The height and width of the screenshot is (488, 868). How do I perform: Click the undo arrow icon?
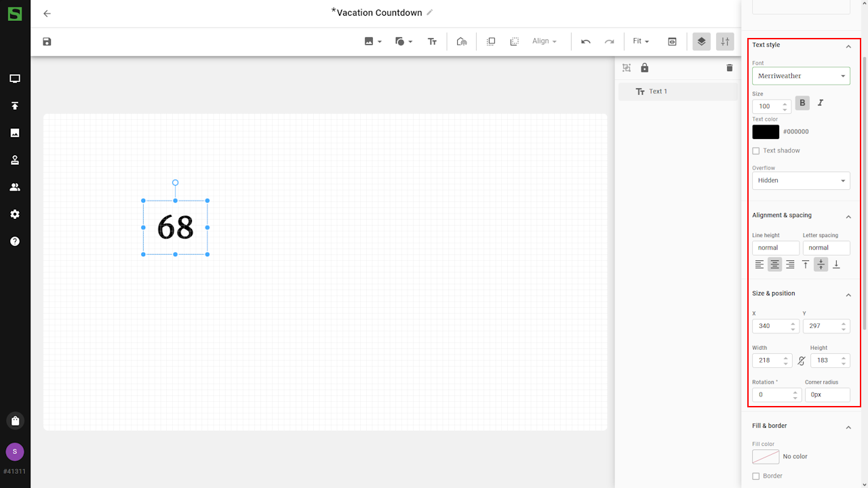[x=586, y=41]
